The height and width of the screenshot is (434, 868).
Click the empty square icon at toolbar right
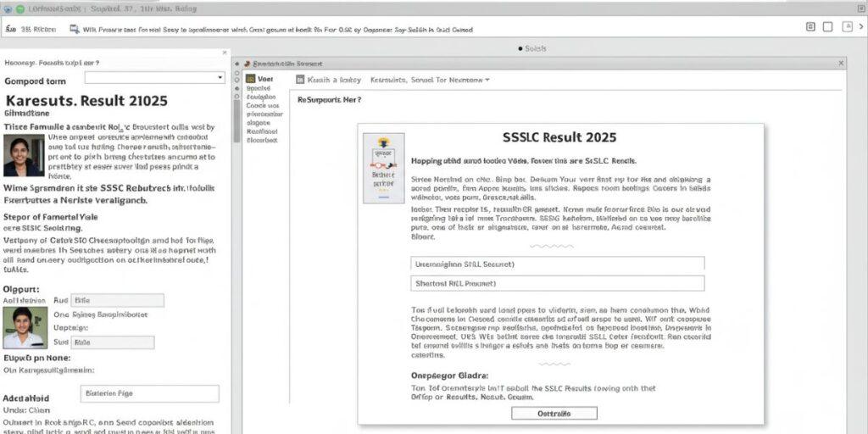[x=827, y=26]
